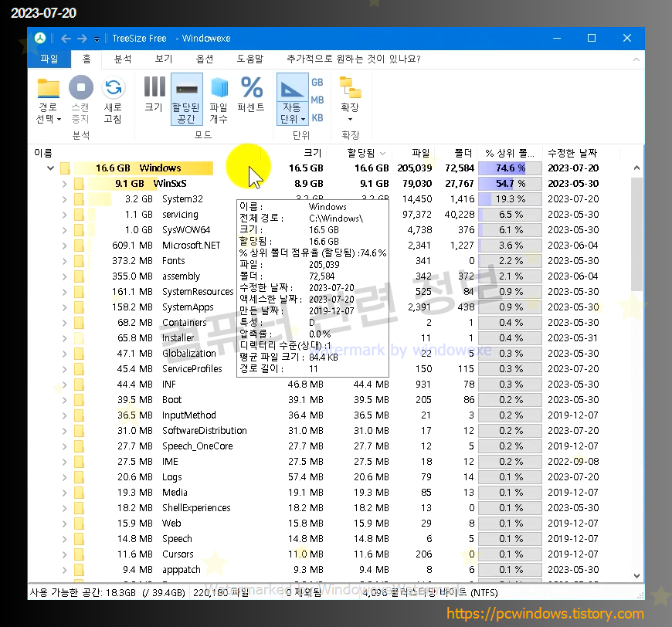Collapse the ribbon with the chevron

click(636, 59)
